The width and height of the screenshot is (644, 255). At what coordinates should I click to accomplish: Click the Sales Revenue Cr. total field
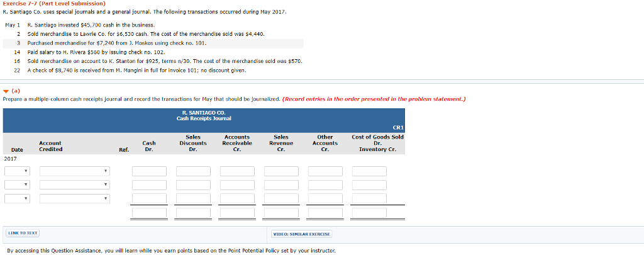tap(281, 213)
